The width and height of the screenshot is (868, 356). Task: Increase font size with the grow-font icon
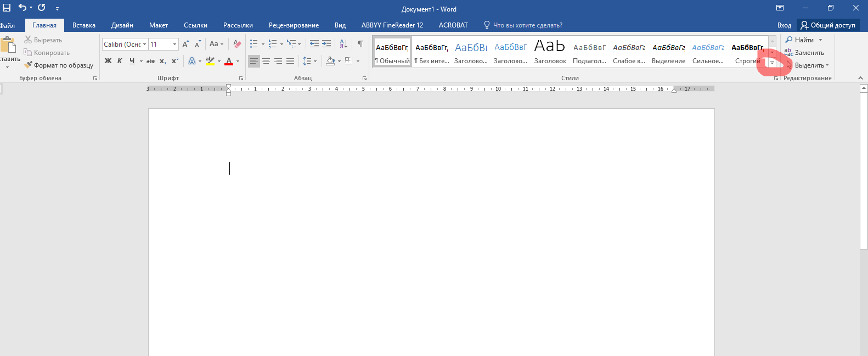pyautogui.click(x=185, y=44)
